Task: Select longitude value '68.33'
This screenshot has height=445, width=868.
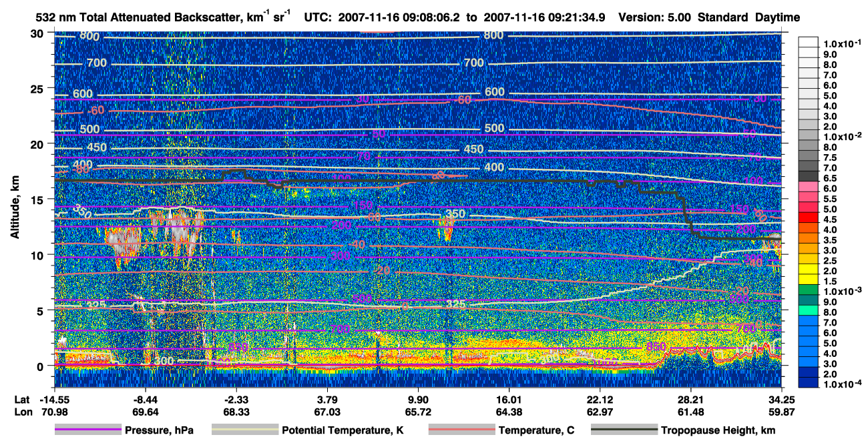Action: [x=236, y=412]
